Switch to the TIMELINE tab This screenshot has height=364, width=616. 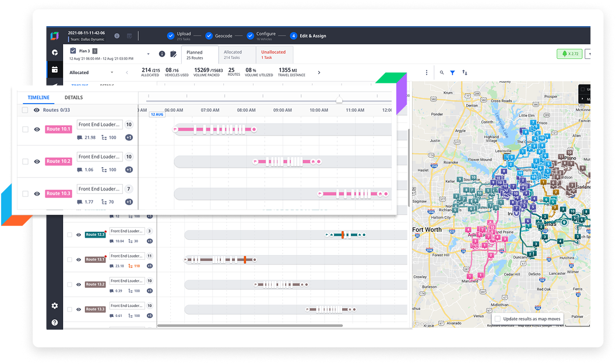(38, 97)
